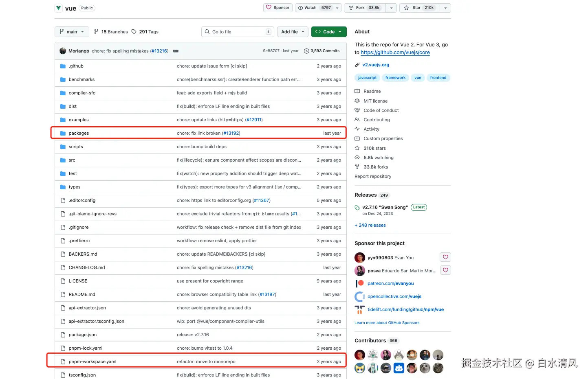Viewport: 588px width, 379px height.
Task: Star the vue repository
Action: tap(420, 8)
